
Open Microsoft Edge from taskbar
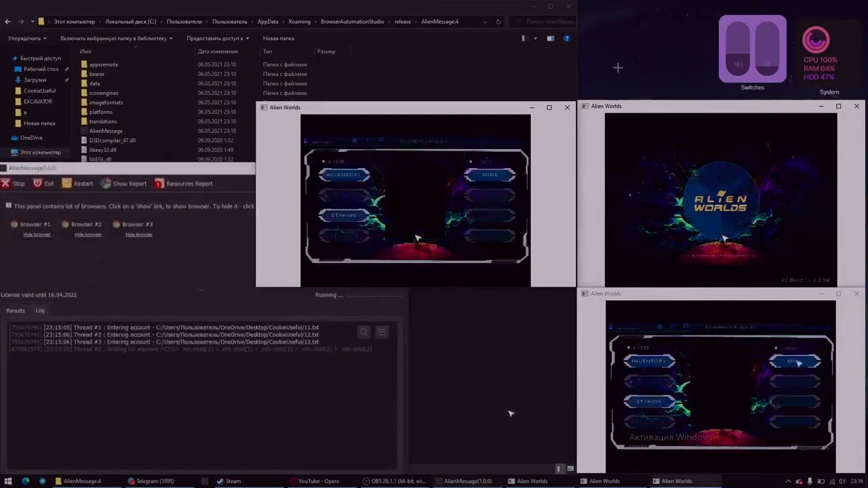pos(25,481)
